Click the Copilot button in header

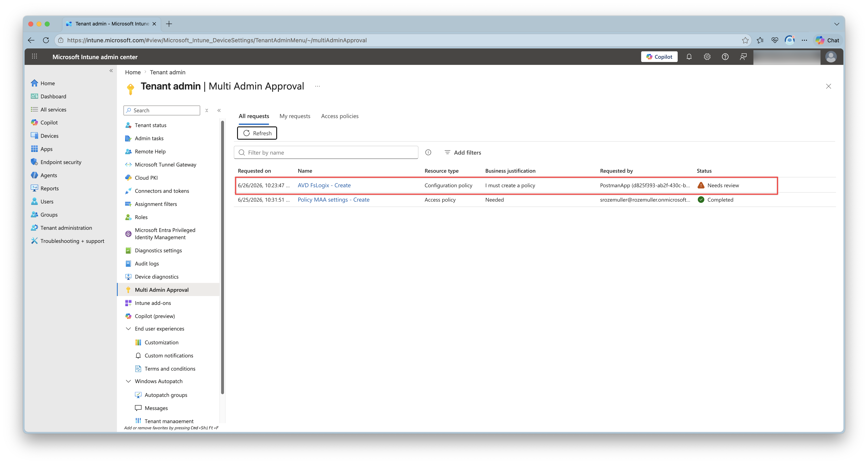point(659,57)
